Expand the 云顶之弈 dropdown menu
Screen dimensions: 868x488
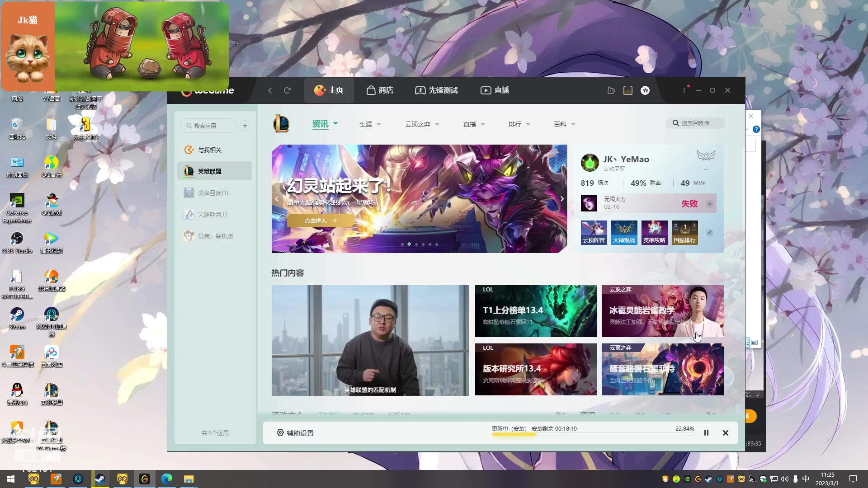pyautogui.click(x=422, y=124)
